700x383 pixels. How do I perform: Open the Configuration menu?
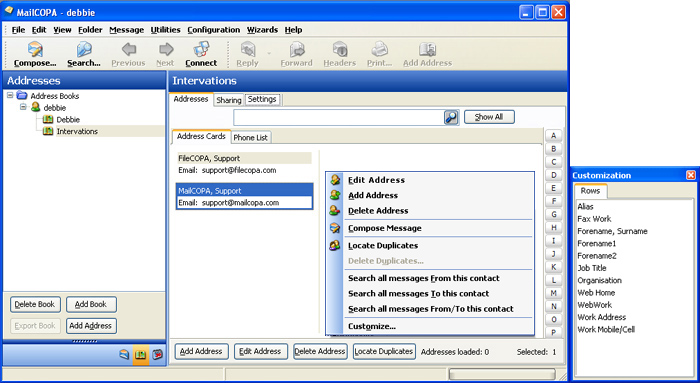click(x=213, y=30)
